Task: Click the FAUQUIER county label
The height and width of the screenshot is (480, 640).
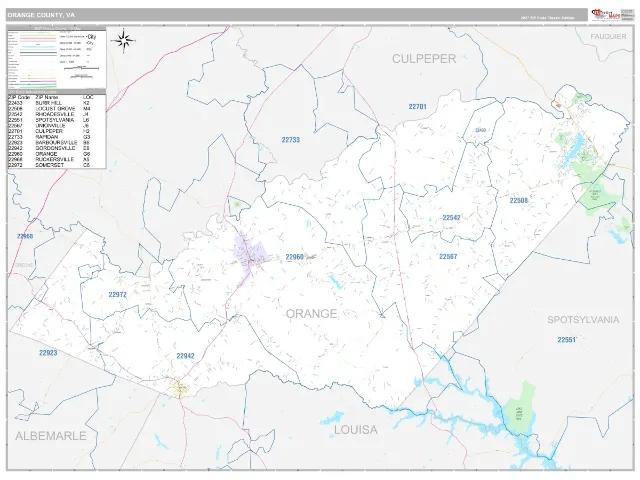Action: tap(608, 36)
